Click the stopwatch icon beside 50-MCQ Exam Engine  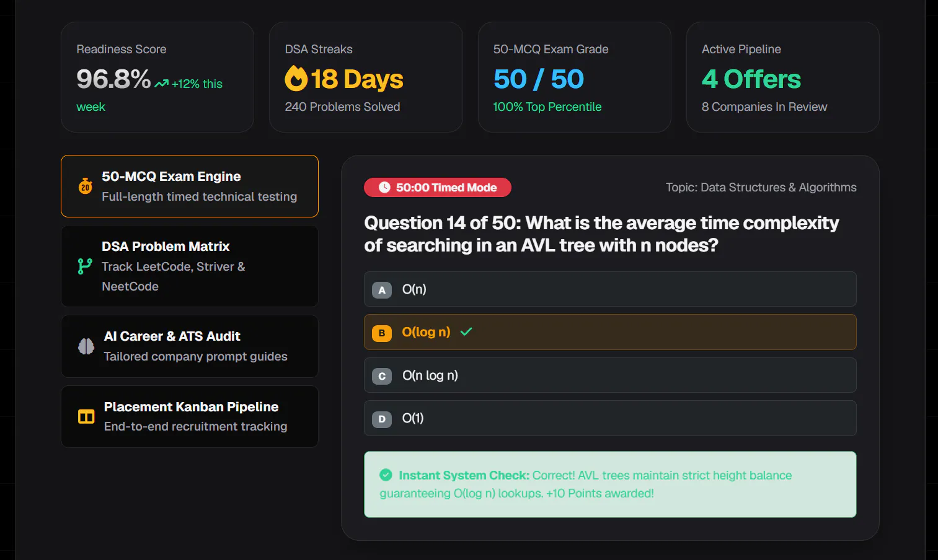(86, 186)
